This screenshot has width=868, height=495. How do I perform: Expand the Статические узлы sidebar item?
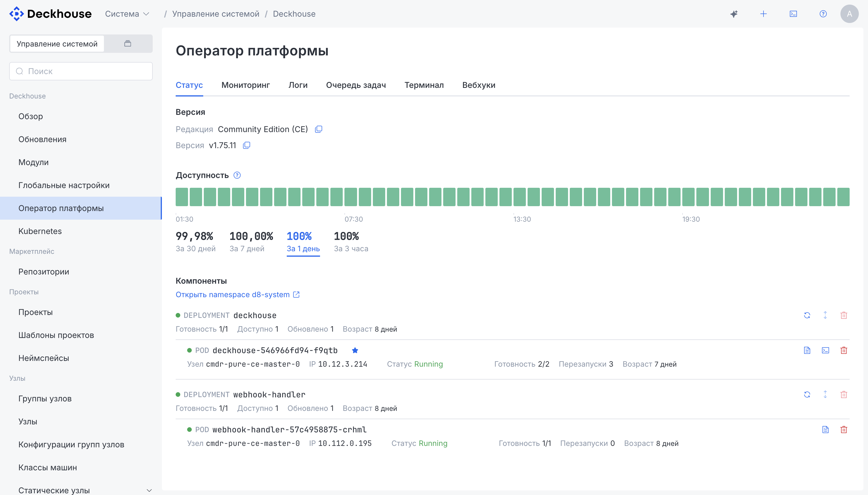(x=149, y=490)
